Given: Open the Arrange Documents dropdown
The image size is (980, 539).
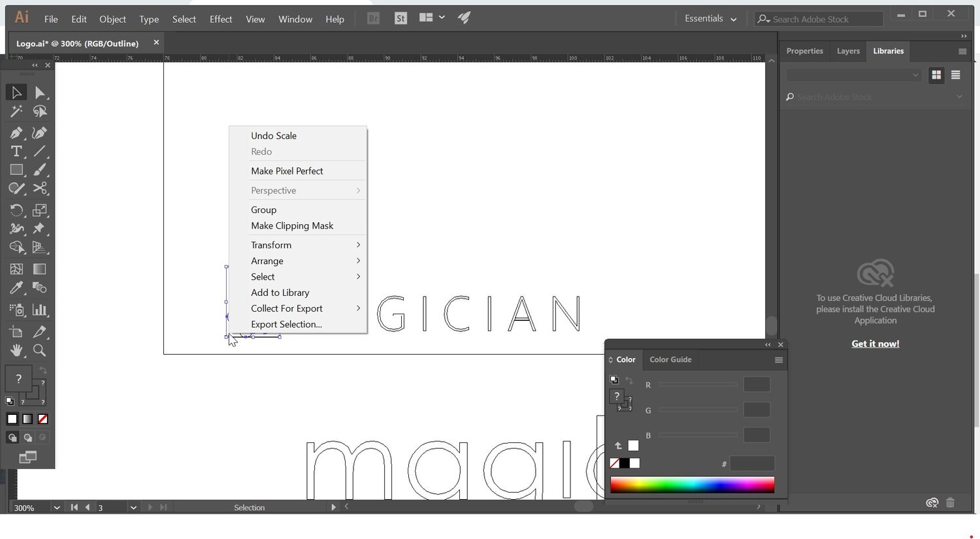Looking at the screenshot, I should coord(432,18).
